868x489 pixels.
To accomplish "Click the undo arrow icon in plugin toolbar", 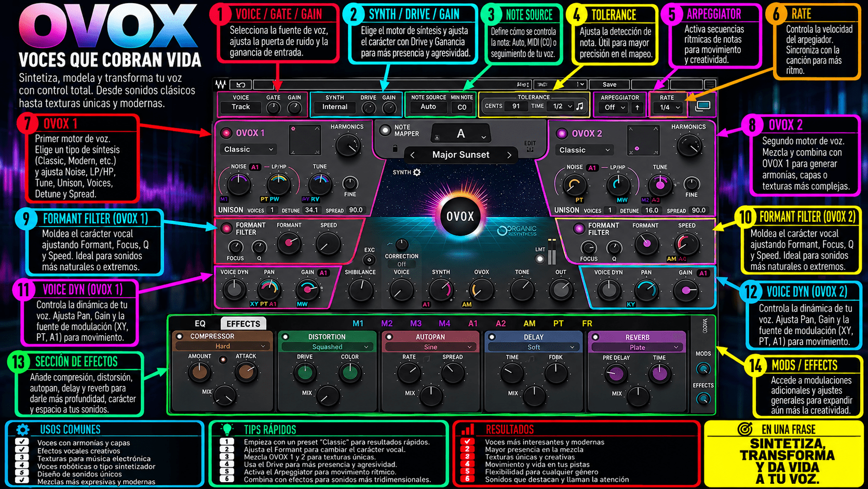I will pyautogui.click(x=241, y=84).
